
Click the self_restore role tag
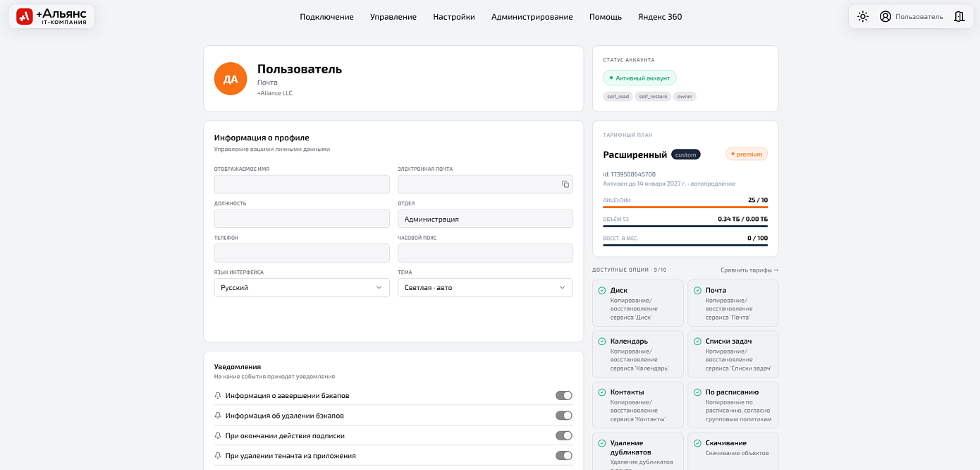pyautogui.click(x=653, y=96)
